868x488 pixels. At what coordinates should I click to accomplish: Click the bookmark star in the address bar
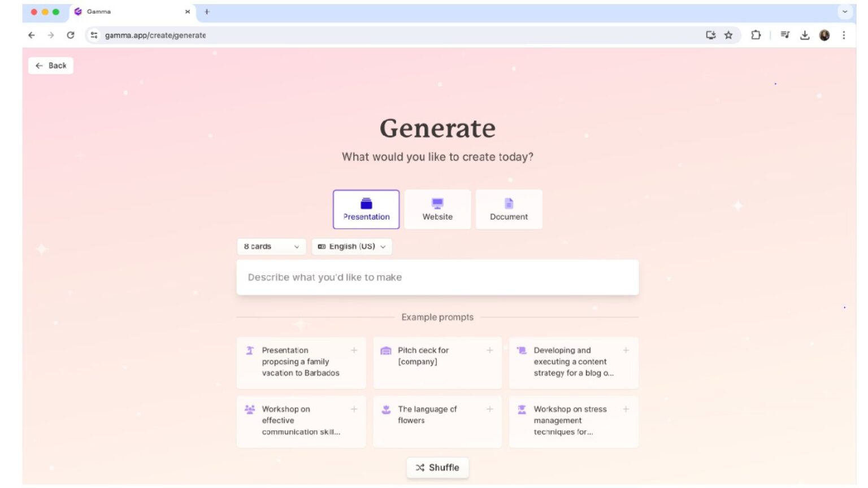pyautogui.click(x=729, y=35)
